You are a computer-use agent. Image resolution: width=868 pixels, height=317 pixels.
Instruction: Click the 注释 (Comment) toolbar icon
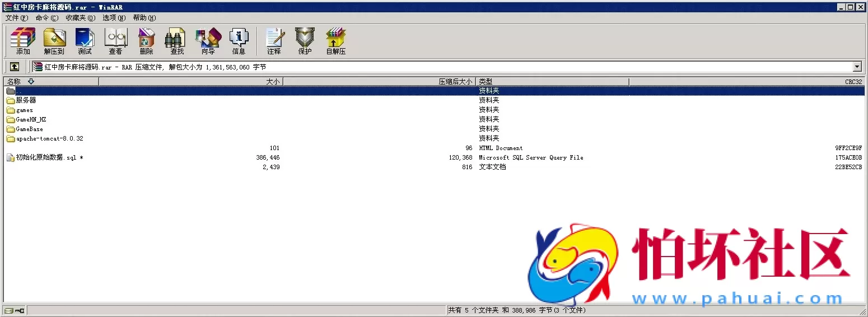[274, 41]
